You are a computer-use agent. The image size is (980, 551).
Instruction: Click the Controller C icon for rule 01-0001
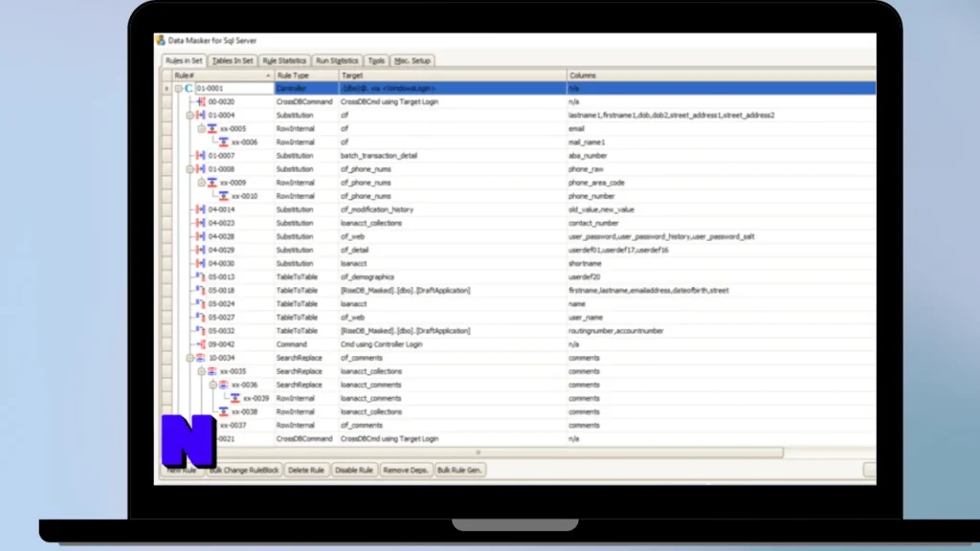click(x=189, y=88)
